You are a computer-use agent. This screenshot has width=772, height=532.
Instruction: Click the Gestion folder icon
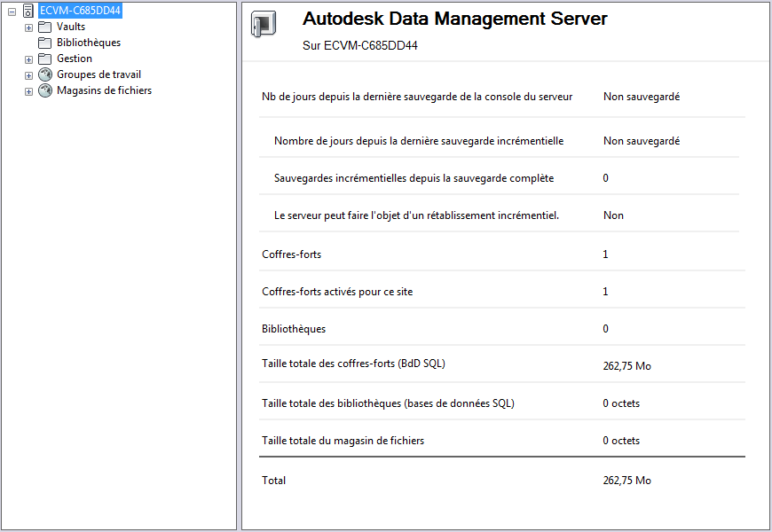pyautogui.click(x=44, y=59)
